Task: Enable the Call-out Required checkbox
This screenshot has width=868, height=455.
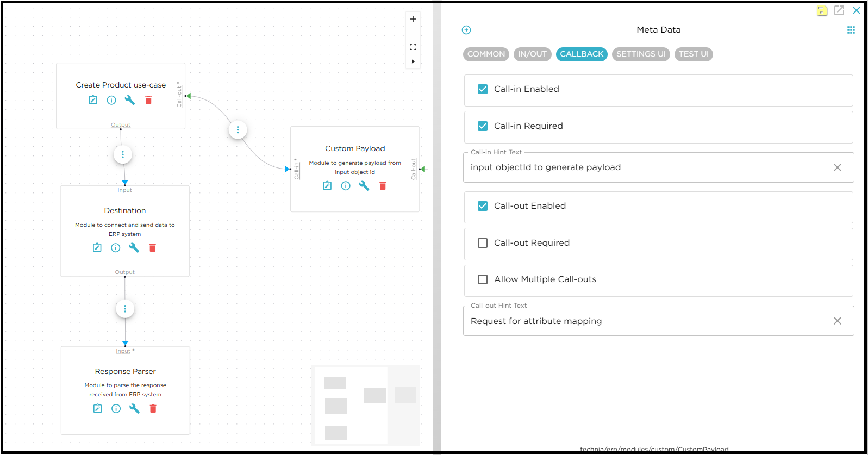Action: coord(483,243)
